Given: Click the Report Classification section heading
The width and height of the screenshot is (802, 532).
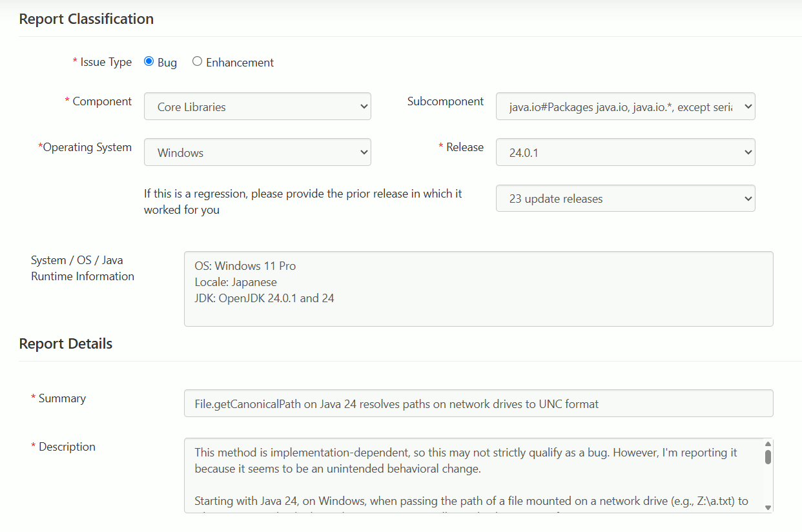Looking at the screenshot, I should click(87, 19).
